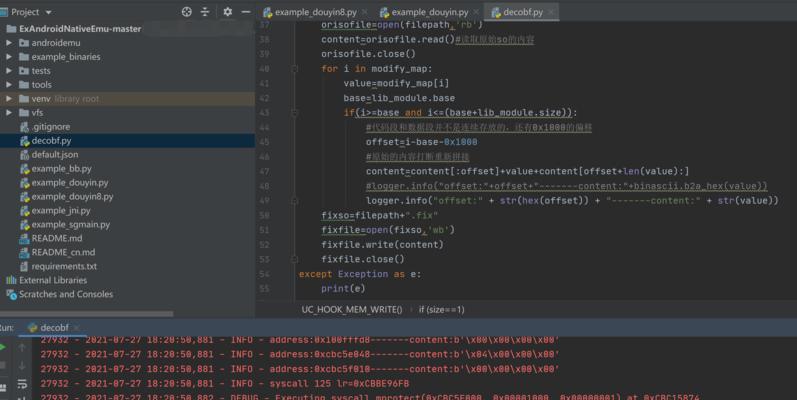The width and height of the screenshot is (797, 400).
Task: Toggle code fold marker at line 43
Action: pos(294,112)
